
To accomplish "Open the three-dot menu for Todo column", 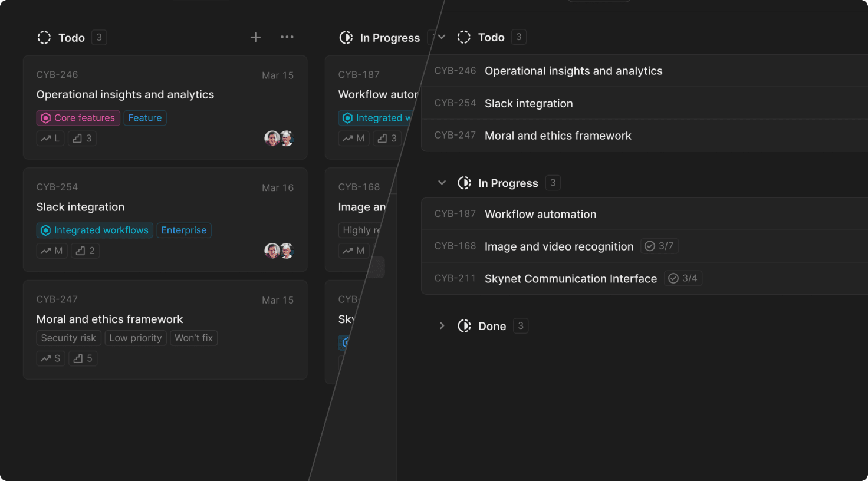I will pos(287,37).
